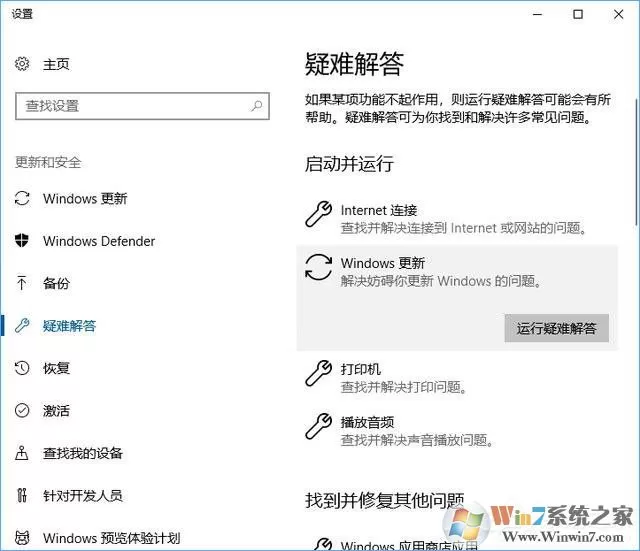Screen dimensions: 640x551
Task: Click the 针对开发人员 tools icon
Action: [22, 495]
